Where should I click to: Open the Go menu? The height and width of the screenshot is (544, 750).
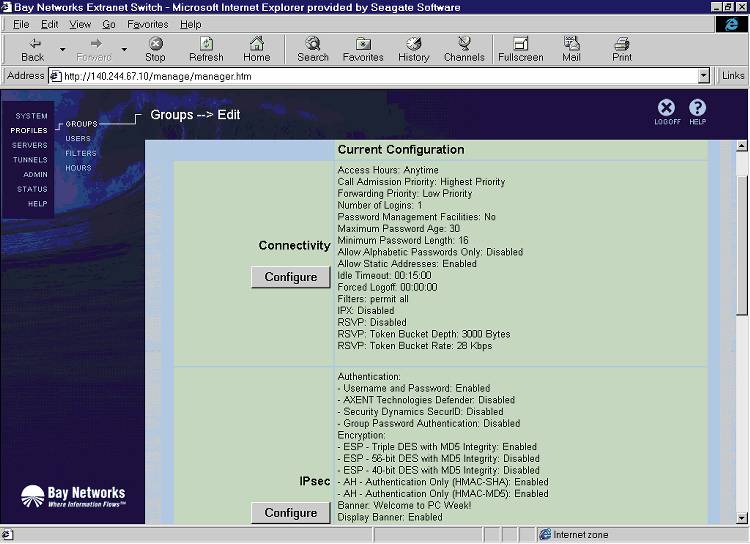pyautogui.click(x=109, y=24)
